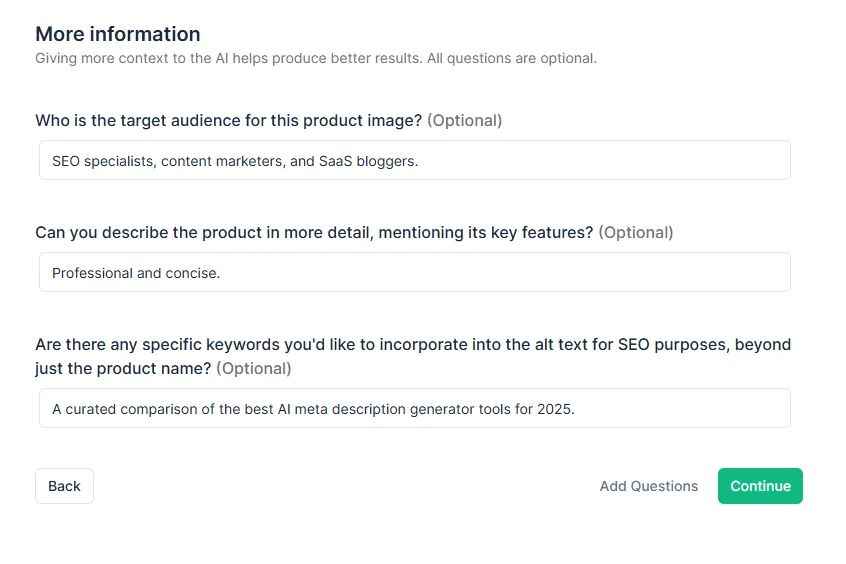Viewport: 846px width, 564px height.
Task: Go Back to the previous step
Action: coord(64,486)
